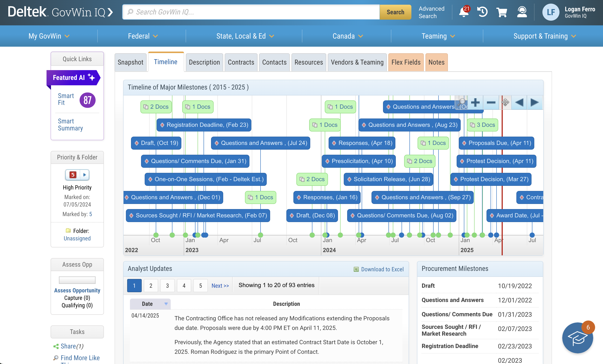This screenshot has height=364, width=603.
Task: Open the shopping cart icon
Action: pos(502,12)
